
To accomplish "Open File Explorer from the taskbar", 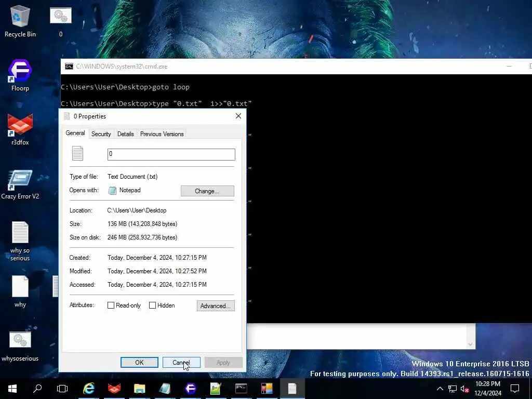I will click(x=139, y=389).
